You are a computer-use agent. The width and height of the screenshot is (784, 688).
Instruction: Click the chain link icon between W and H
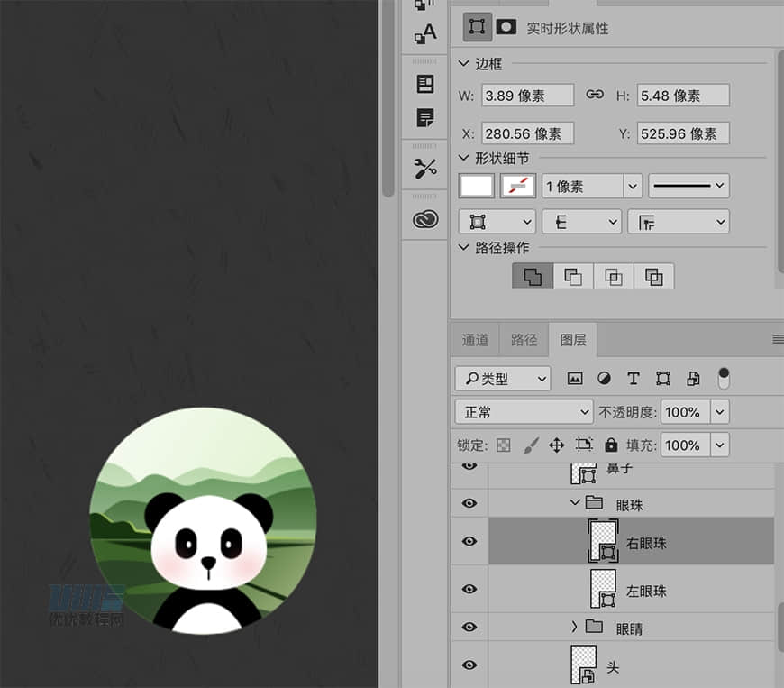point(595,95)
